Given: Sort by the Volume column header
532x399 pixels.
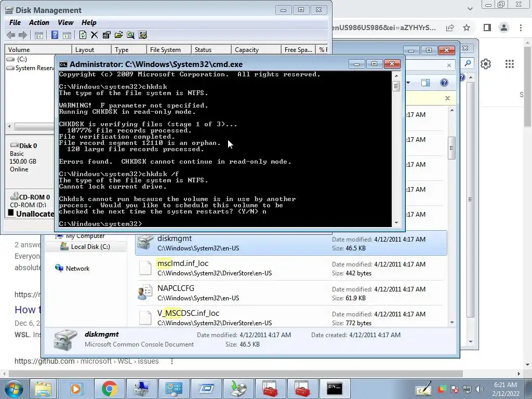Looking at the screenshot, I should [38, 49].
